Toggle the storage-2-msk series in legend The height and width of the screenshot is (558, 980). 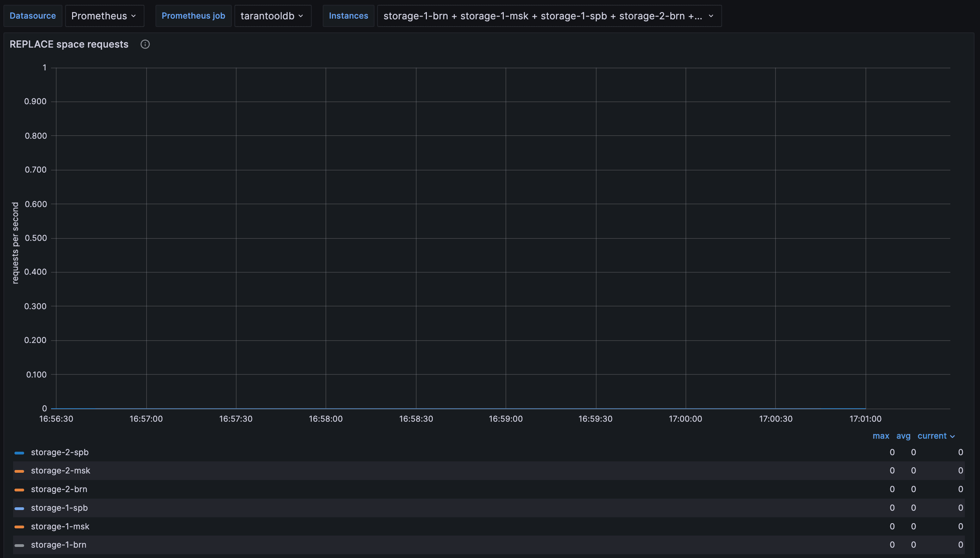pyautogui.click(x=60, y=471)
